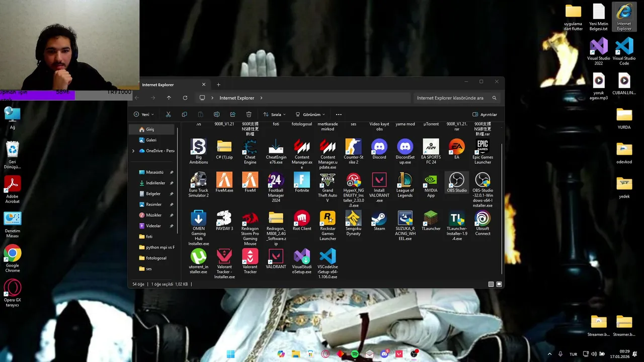Select the DiscordSetup.exe file

pyautogui.click(x=405, y=147)
